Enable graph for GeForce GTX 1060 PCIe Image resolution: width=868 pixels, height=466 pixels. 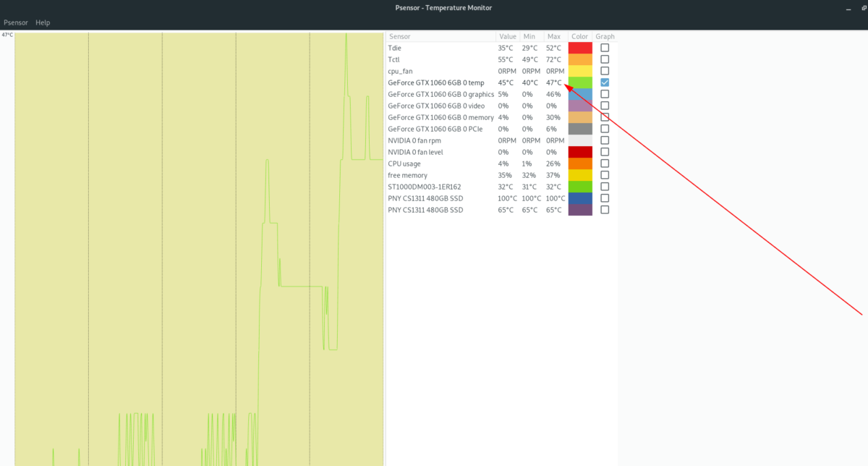[605, 129]
